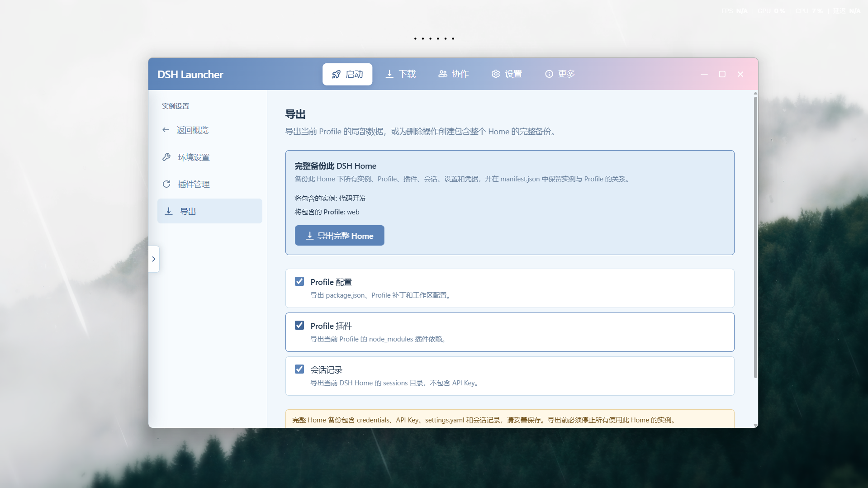868x488 pixels.
Task: Click the CPU usage overlay readout
Action: pos(809,11)
